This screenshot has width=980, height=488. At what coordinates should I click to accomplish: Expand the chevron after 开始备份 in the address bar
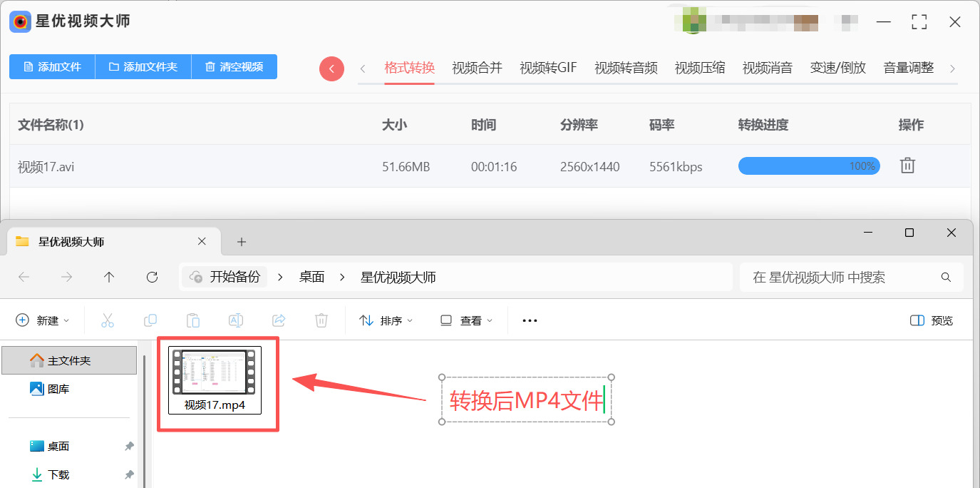coord(280,278)
